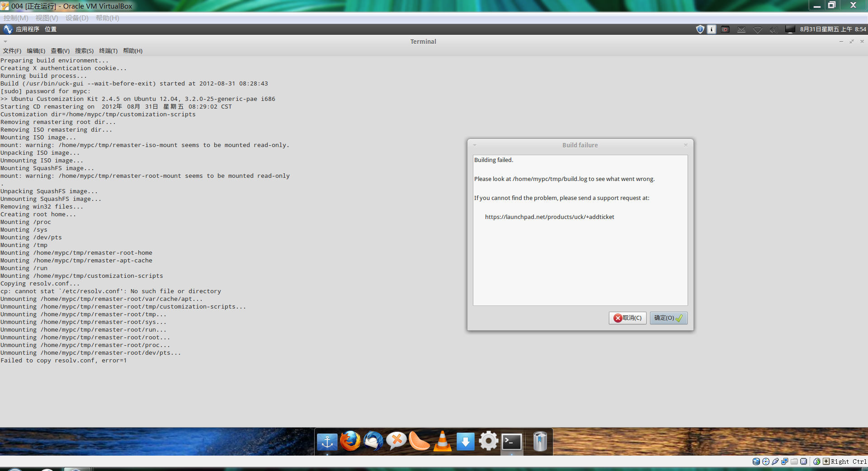The height and width of the screenshot is (471, 868).
Task: Unmaximize the Terminal window via restore button
Action: click(852, 41)
